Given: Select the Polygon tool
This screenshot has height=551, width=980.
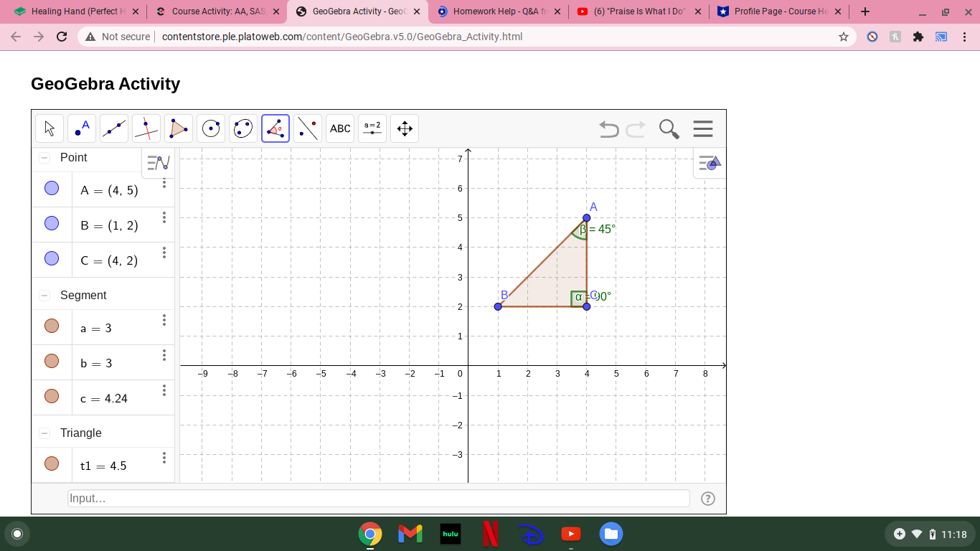Looking at the screenshot, I should click(x=179, y=128).
